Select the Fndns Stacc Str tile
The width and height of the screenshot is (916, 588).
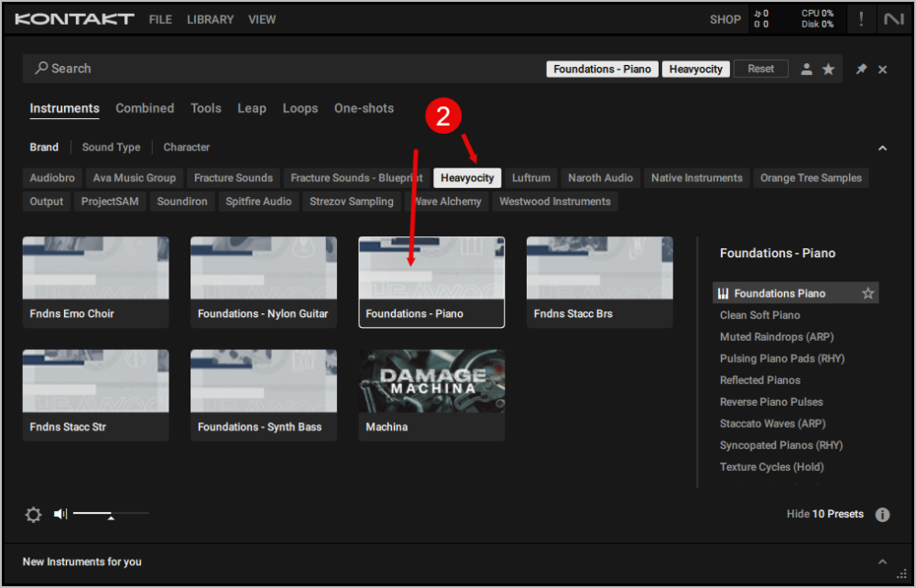coord(96,396)
